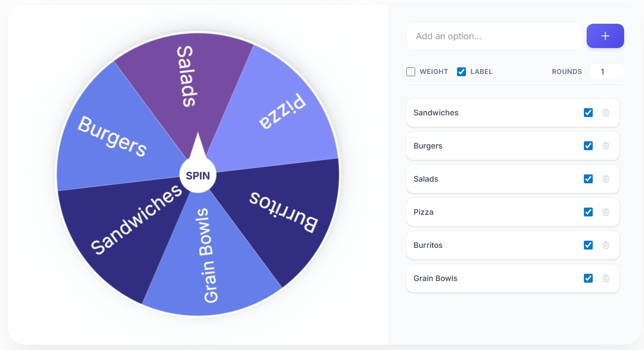Click the SPIN button on the wheel

pyautogui.click(x=198, y=176)
